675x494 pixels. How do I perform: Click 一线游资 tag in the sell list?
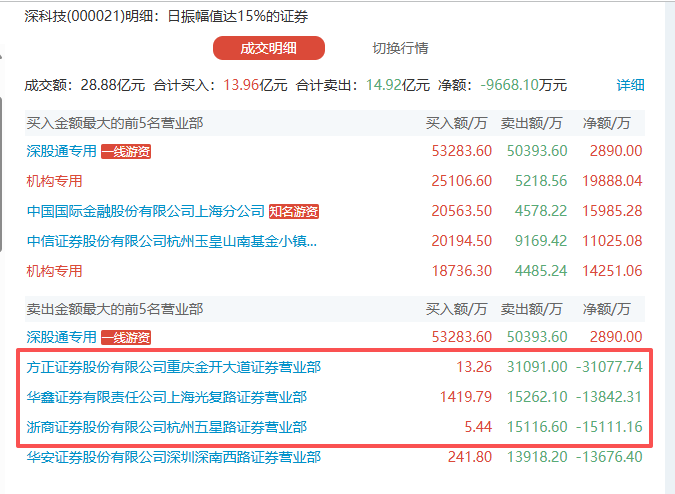pyautogui.click(x=126, y=337)
